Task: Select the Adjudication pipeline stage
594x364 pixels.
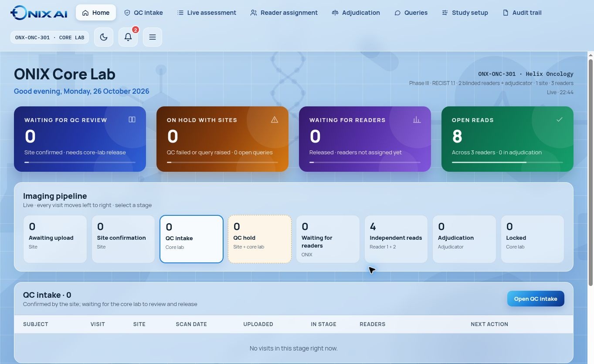Action: click(x=464, y=239)
